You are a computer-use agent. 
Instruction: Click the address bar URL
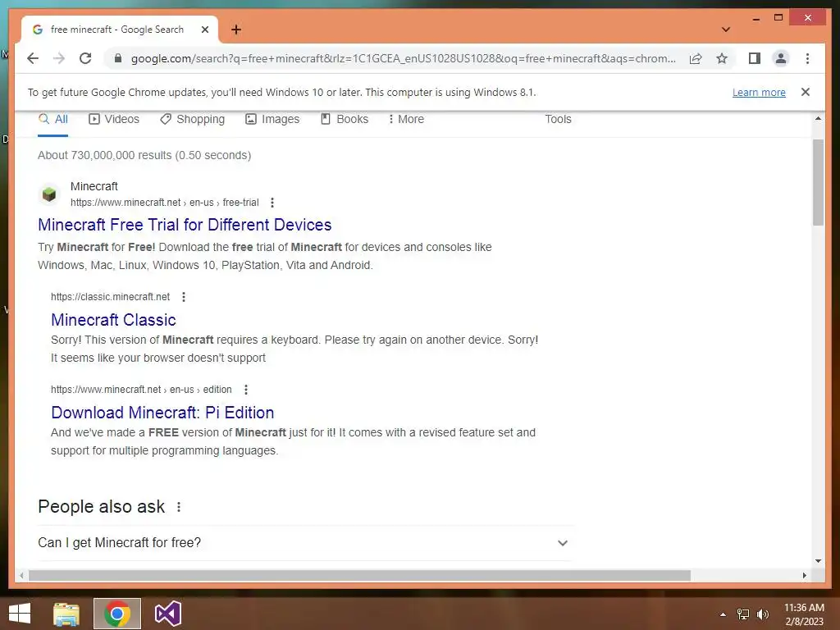(403, 58)
